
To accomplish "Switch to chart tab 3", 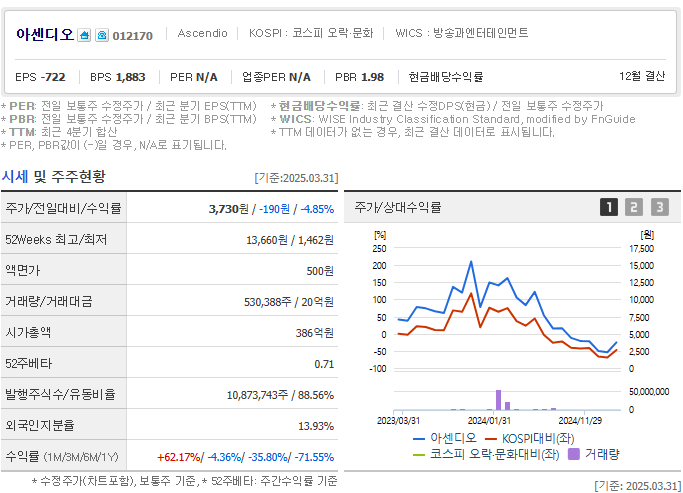I will click(x=659, y=207).
